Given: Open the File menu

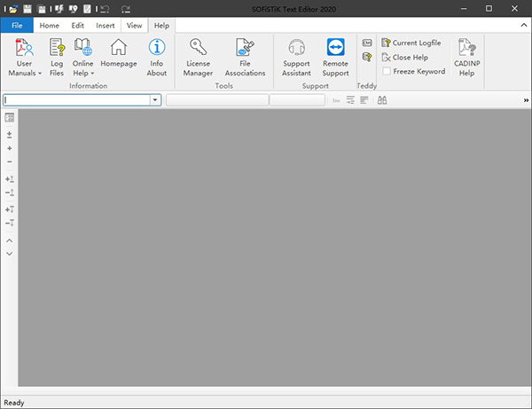Looking at the screenshot, I should (17, 26).
